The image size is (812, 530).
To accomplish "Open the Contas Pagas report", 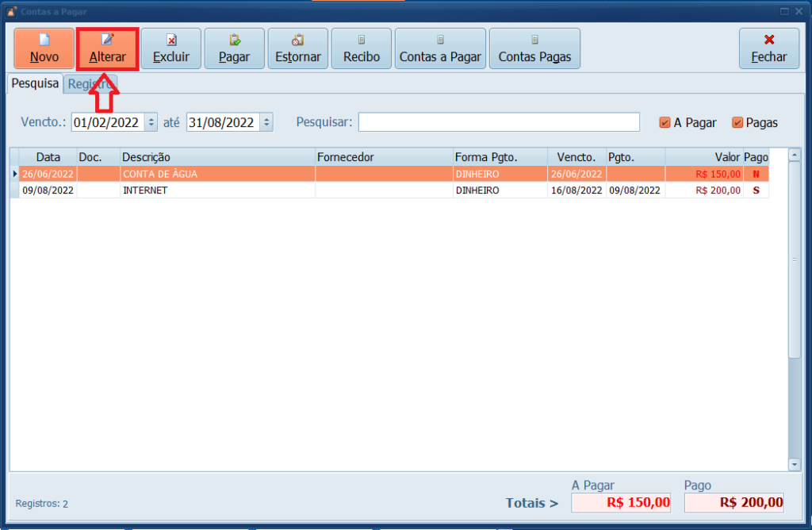I will click(x=534, y=48).
